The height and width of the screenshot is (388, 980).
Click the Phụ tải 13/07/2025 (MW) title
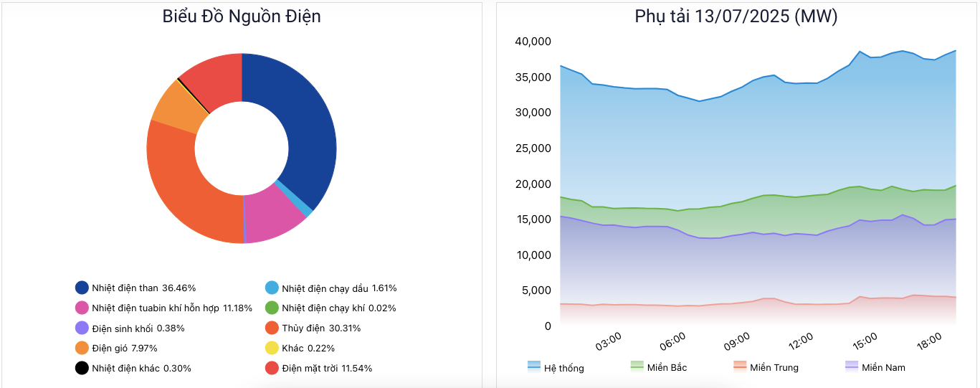coord(736,16)
